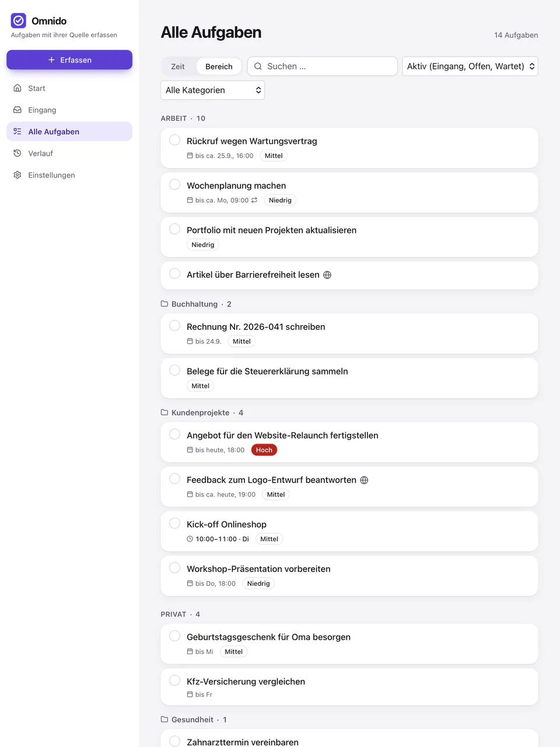Screen dimensions: 560x747
Task: Switch grouping to Zeit
Action: (178, 67)
